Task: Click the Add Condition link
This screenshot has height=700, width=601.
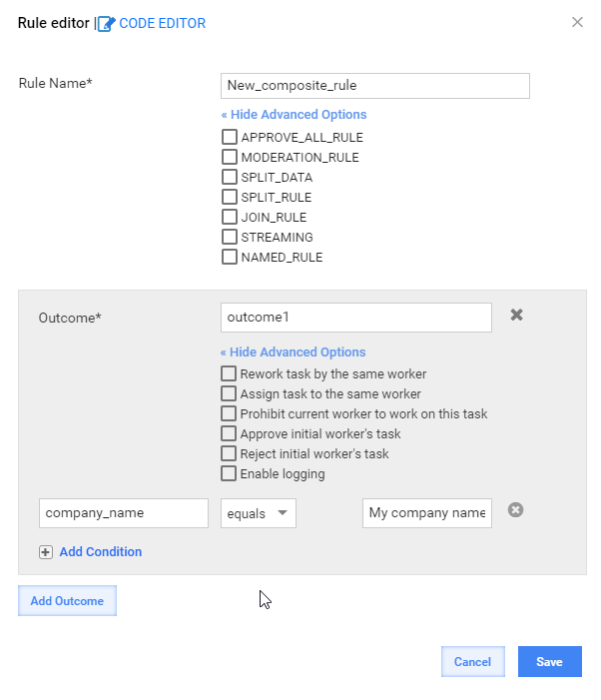Action: [x=101, y=552]
